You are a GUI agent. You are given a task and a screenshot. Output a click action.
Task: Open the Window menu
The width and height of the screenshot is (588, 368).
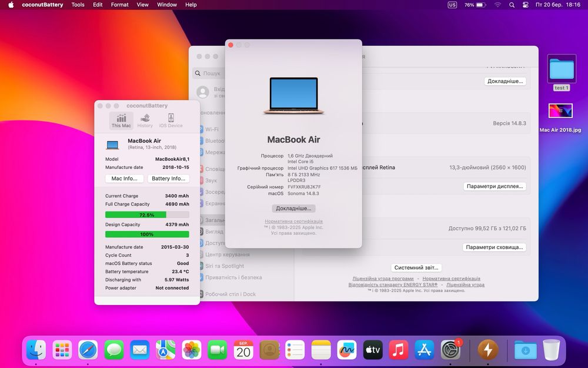point(167,5)
